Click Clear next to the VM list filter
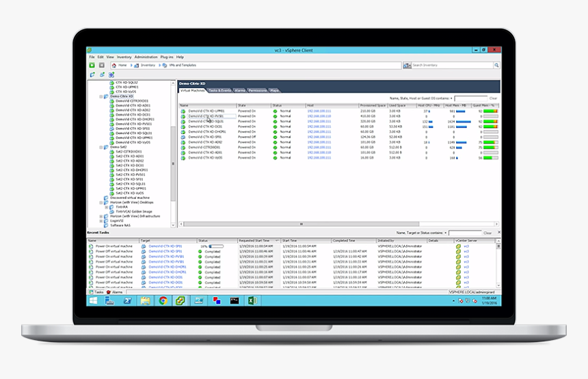This screenshot has width=588, height=379. (x=493, y=99)
